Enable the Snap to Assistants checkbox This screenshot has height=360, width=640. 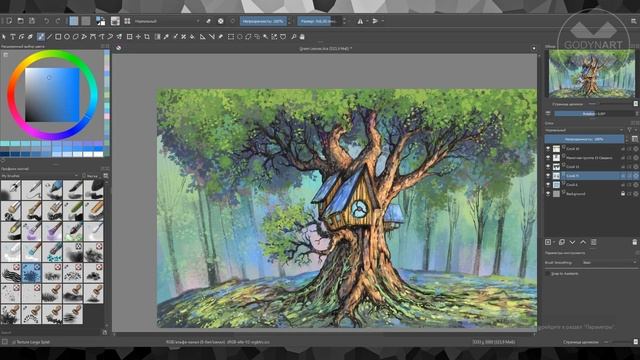(x=548, y=273)
